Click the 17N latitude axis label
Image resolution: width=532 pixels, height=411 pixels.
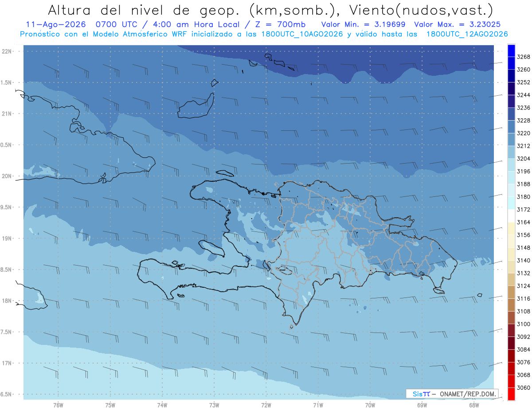point(7,363)
